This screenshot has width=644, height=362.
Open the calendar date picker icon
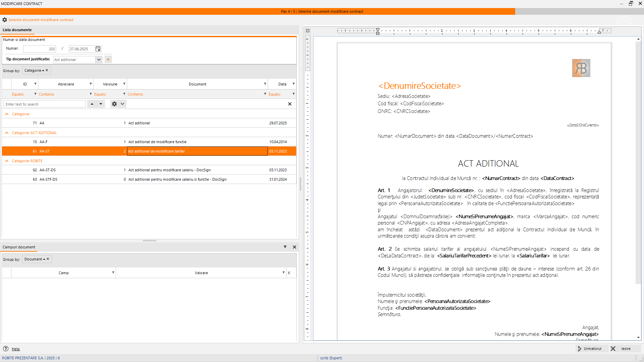[x=98, y=49]
